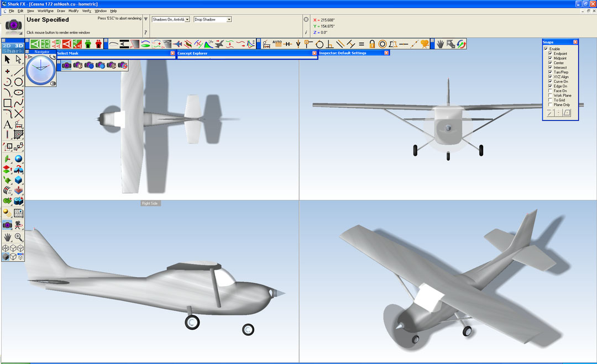
Task: Click the last button at Snaps palette bottom
Action: (x=567, y=113)
